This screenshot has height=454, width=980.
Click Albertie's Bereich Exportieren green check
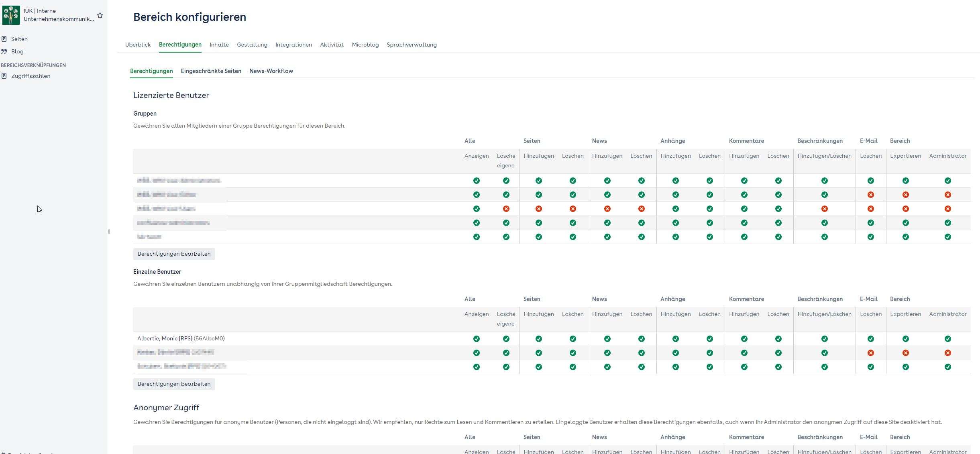[906, 339]
